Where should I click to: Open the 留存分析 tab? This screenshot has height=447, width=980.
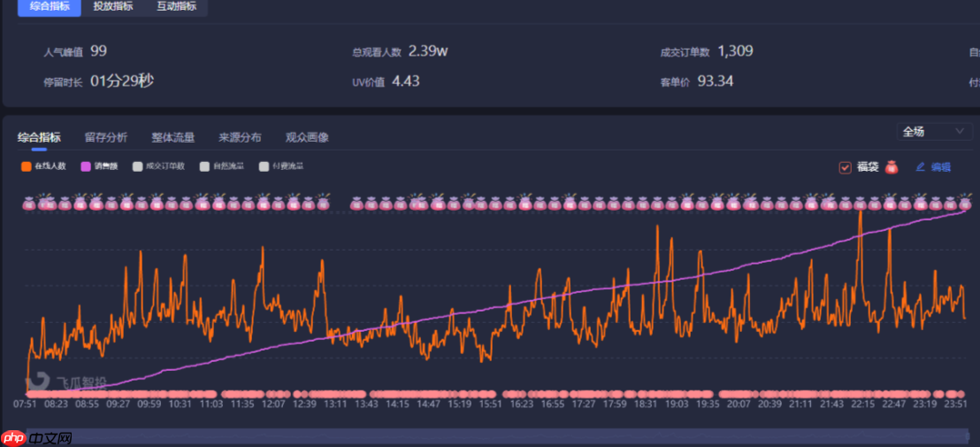pos(106,137)
